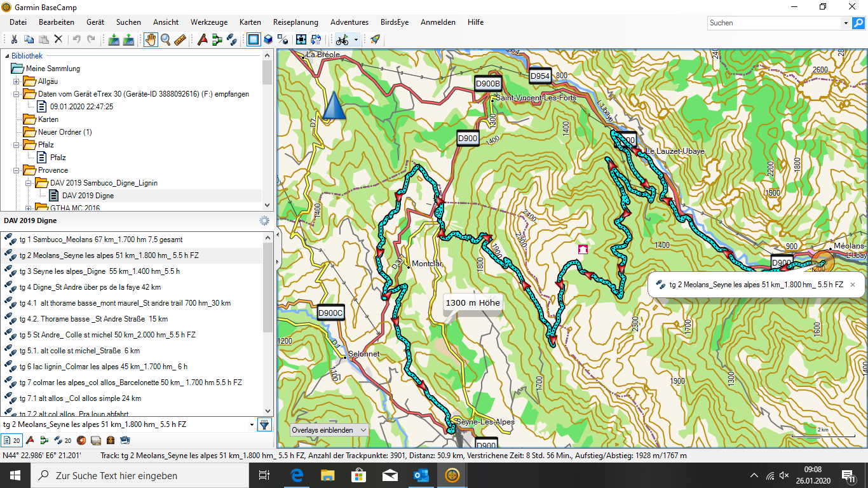
Task: Select the Karten folder
Action: coord(48,119)
